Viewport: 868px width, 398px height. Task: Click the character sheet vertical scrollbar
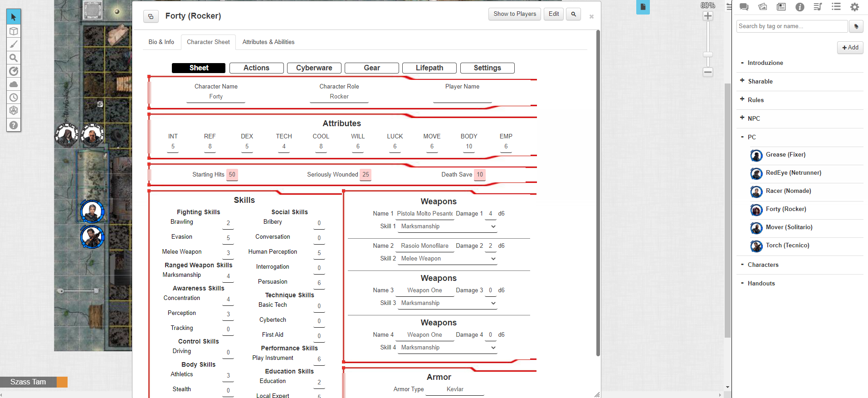point(598,193)
